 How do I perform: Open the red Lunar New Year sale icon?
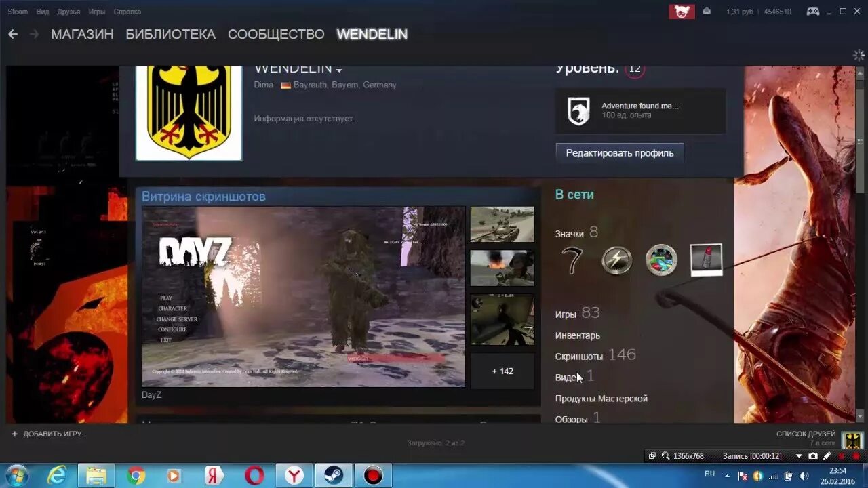682,12
